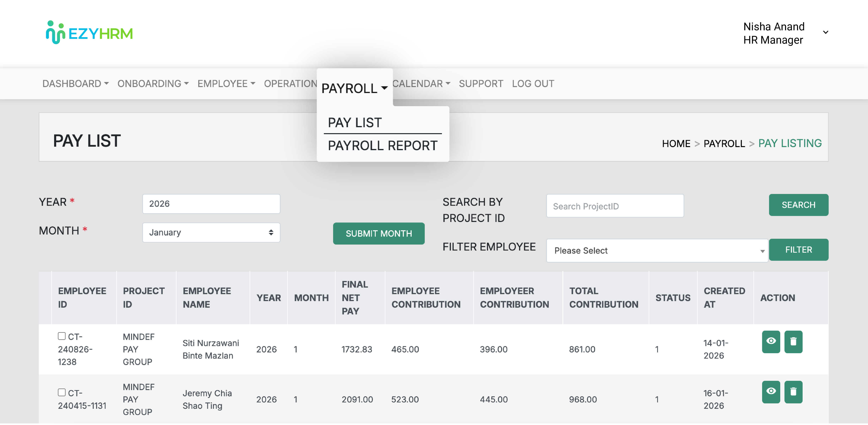Delete the pay record for Siti Nurzawani

pyautogui.click(x=794, y=342)
